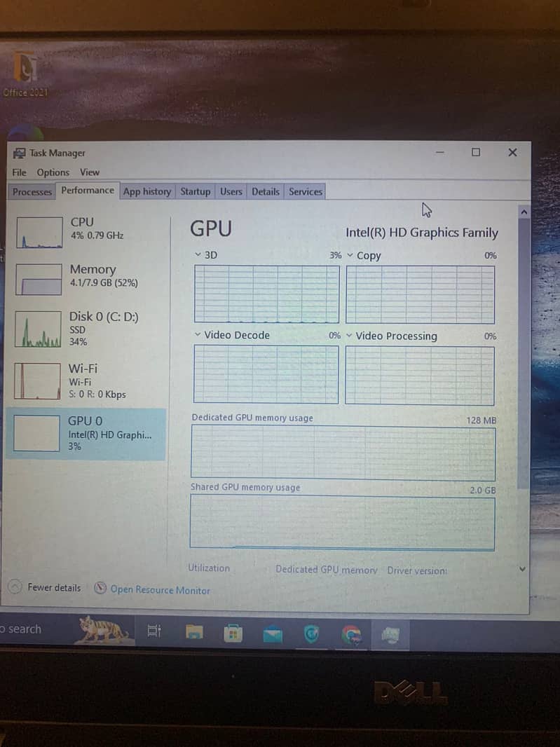Select the Performance tab
Image resolution: width=560 pixels, height=747 pixels.
pyautogui.click(x=88, y=191)
